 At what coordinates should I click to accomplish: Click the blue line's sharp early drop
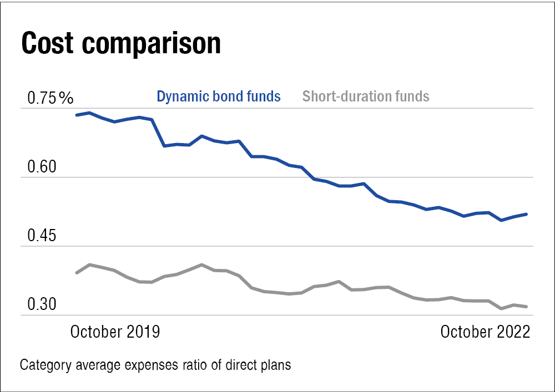point(158,133)
